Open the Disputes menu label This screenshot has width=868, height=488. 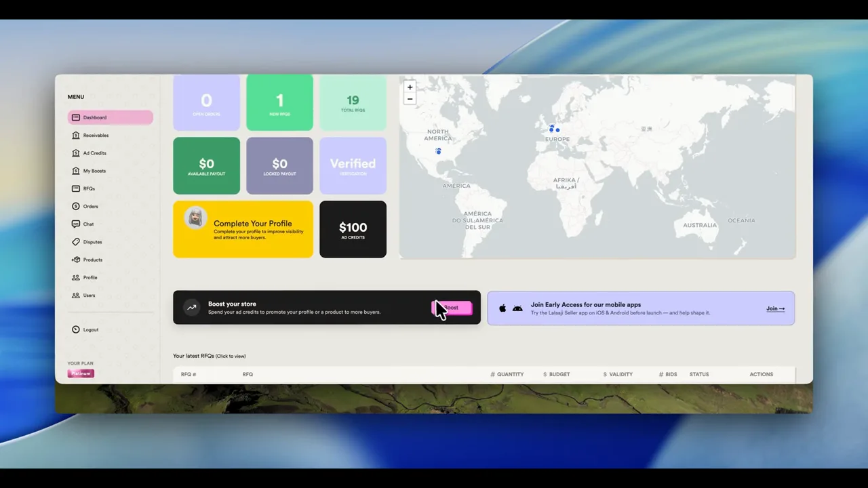coord(93,242)
